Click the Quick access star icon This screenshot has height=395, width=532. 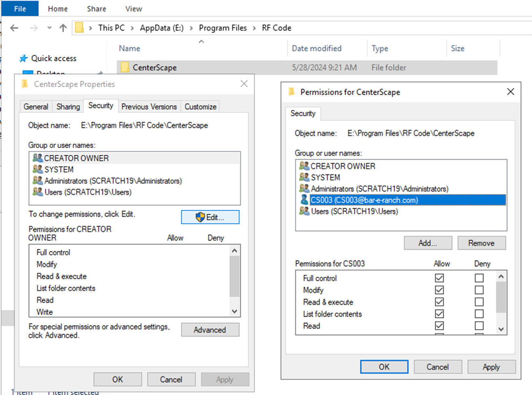point(23,59)
